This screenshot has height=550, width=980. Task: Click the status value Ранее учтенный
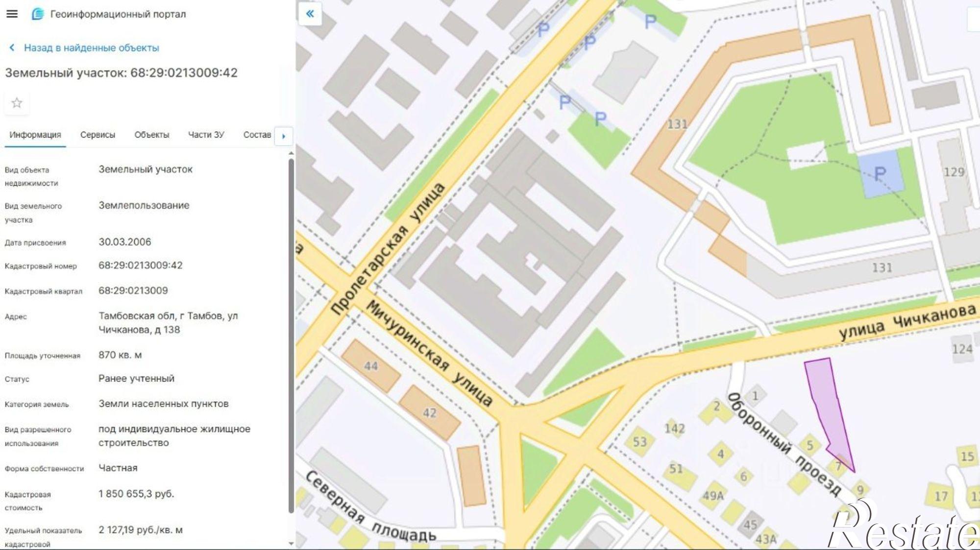point(136,379)
